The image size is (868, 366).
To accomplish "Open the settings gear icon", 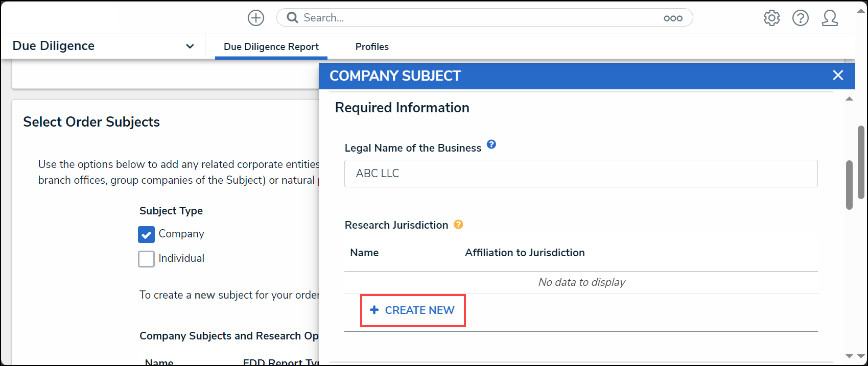I will coord(771,18).
